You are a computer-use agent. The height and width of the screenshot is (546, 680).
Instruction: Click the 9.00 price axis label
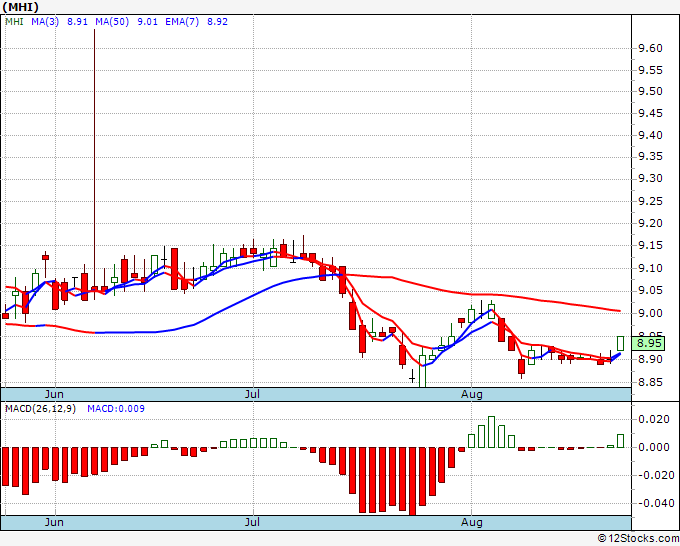(651, 313)
